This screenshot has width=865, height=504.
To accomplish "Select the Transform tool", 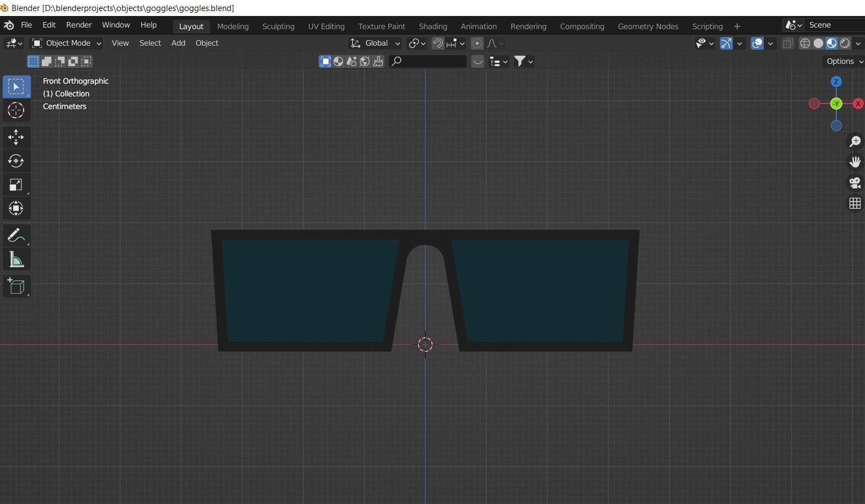I will click(x=16, y=208).
